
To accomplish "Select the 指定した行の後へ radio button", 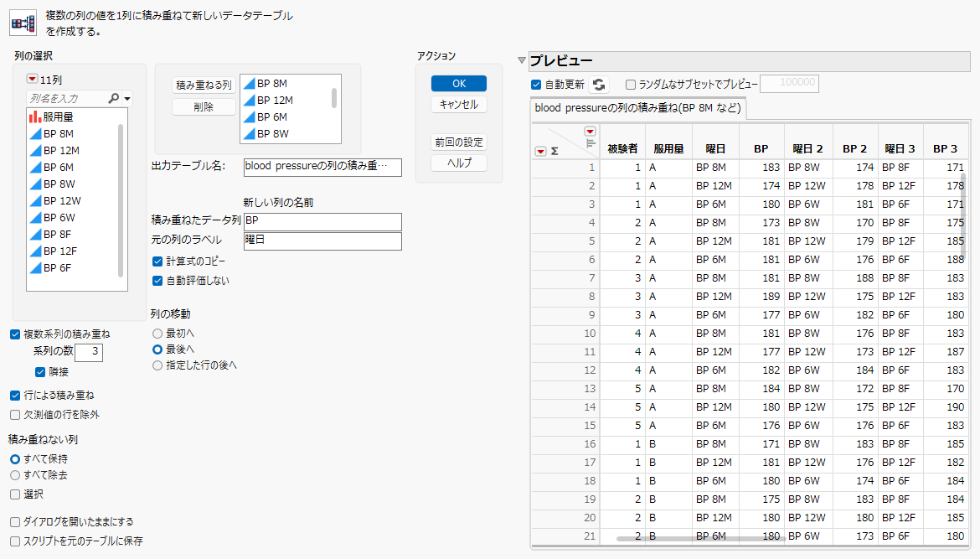I will pos(157,365).
